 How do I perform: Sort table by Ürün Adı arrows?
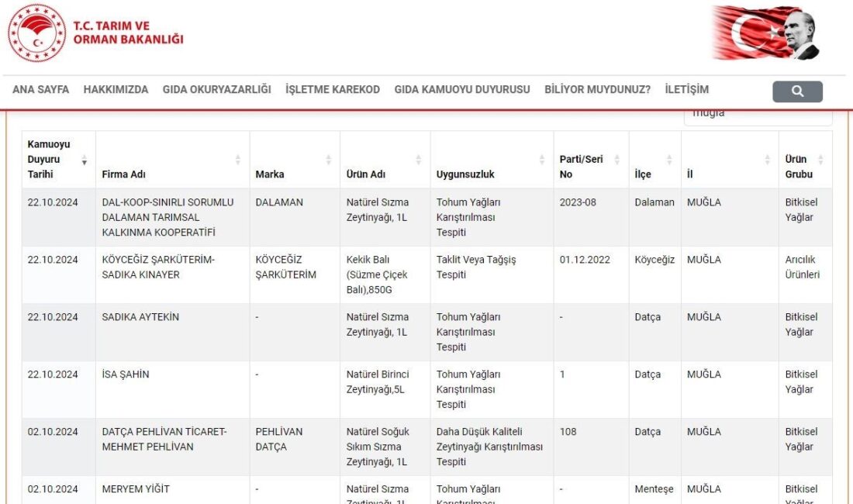click(419, 160)
